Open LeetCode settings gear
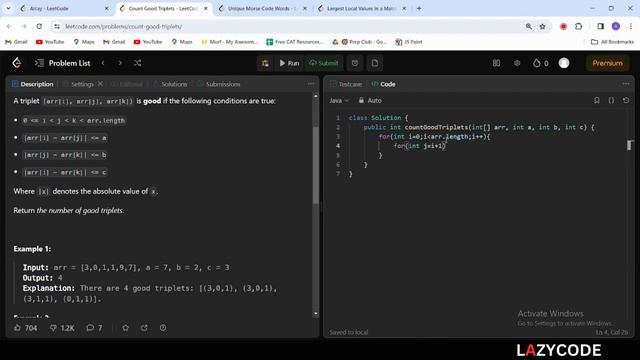This screenshot has height=360, width=640. click(517, 63)
